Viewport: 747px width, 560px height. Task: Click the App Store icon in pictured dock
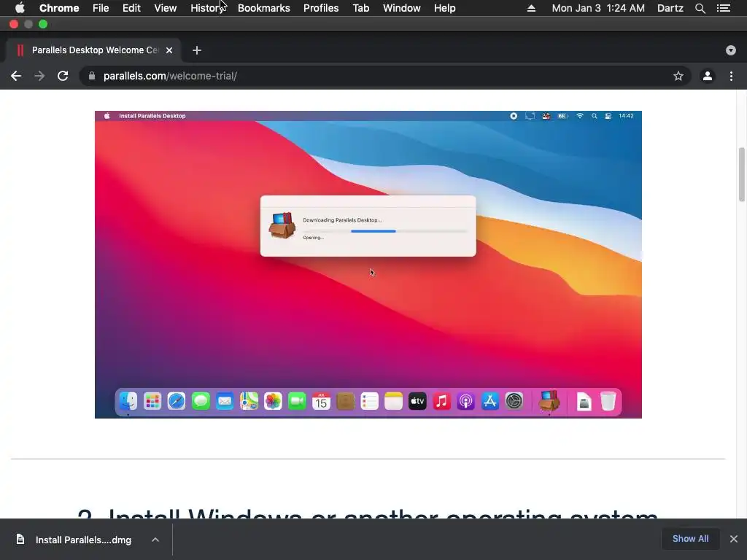(x=489, y=402)
